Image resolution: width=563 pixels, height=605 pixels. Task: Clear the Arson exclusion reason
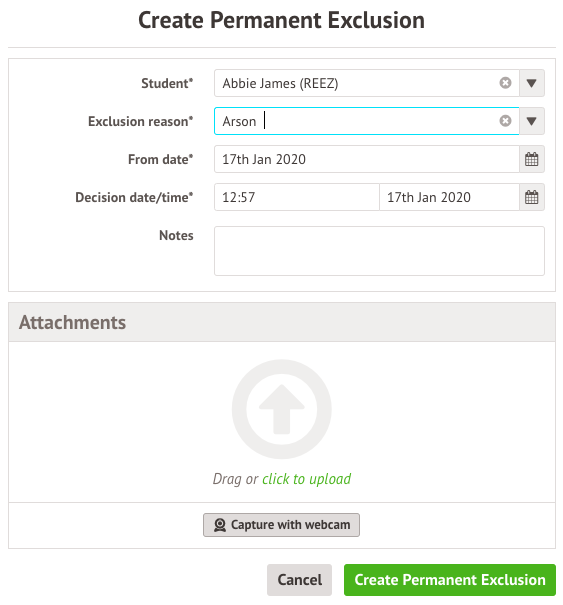click(505, 121)
